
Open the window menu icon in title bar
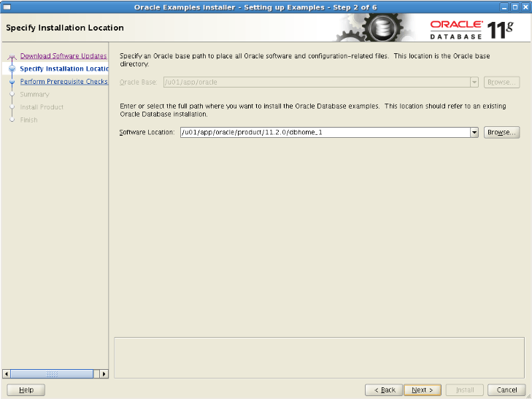click(x=7, y=7)
